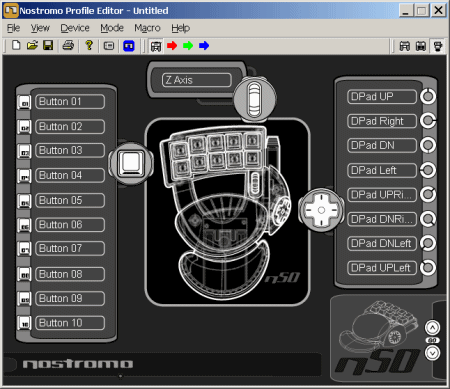Click the Button 03 key icon
The height and width of the screenshot is (389, 450).
click(x=24, y=151)
